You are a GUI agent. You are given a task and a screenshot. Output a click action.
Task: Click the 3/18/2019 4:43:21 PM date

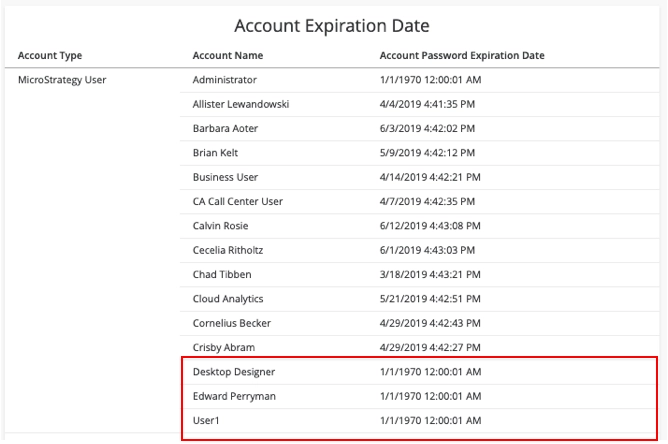click(430, 274)
